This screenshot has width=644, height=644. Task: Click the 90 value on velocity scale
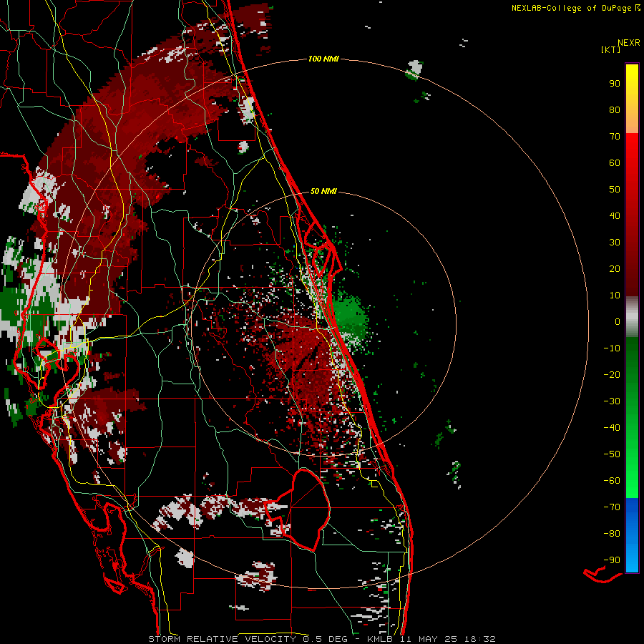point(615,84)
